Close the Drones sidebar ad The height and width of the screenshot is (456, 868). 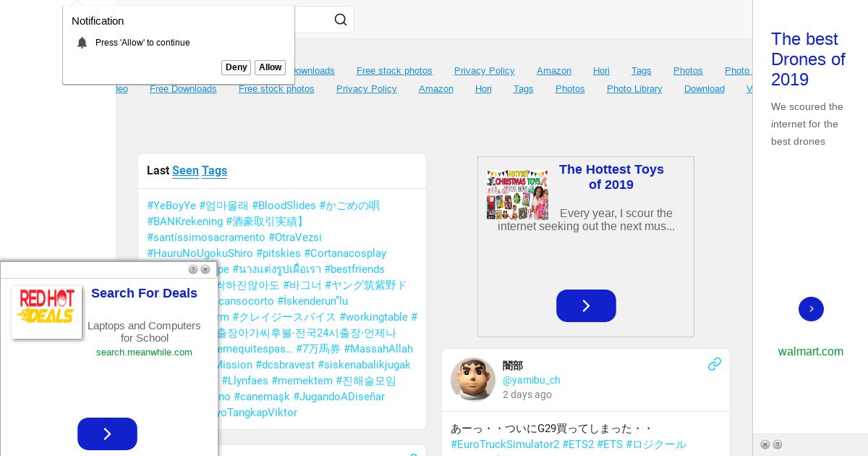[x=765, y=444]
